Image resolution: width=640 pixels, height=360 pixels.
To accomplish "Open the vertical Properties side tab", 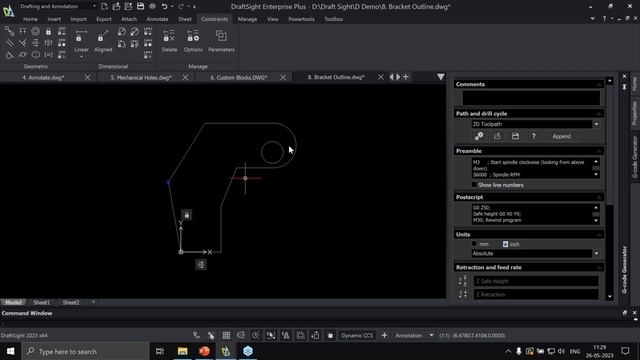I will coord(634,113).
